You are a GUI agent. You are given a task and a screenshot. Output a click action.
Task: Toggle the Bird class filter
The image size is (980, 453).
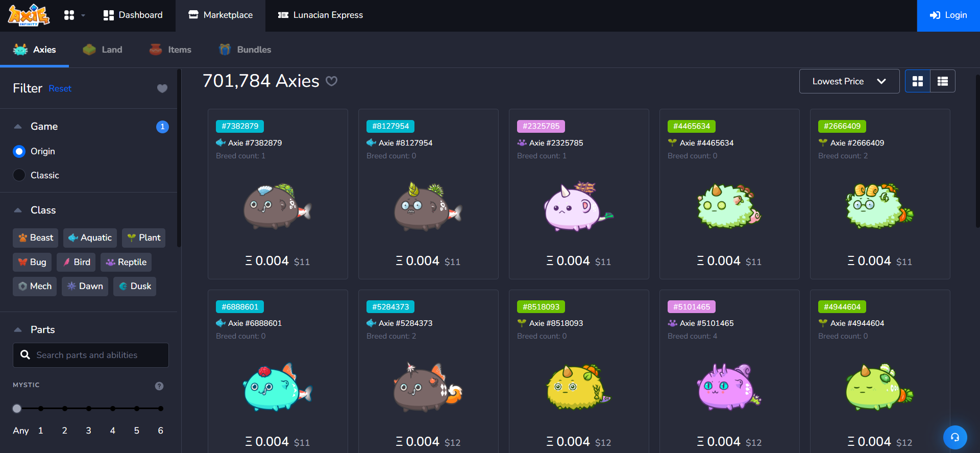76,262
